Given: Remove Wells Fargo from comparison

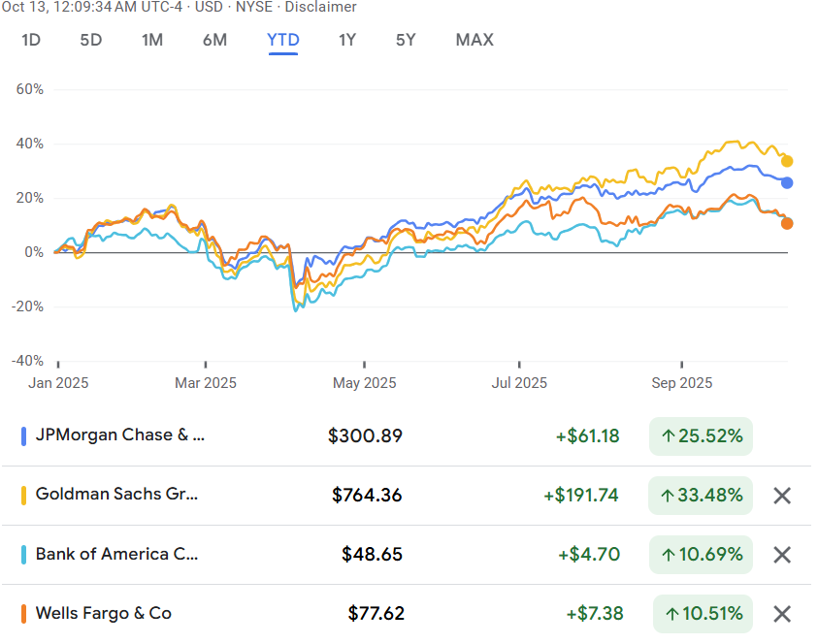Looking at the screenshot, I should (782, 613).
